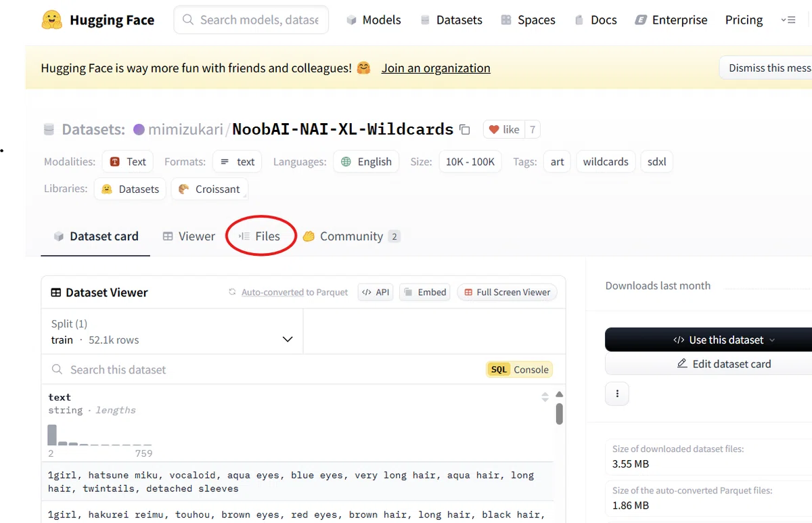Select the hatsune miku row text

click(x=291, y=482)
